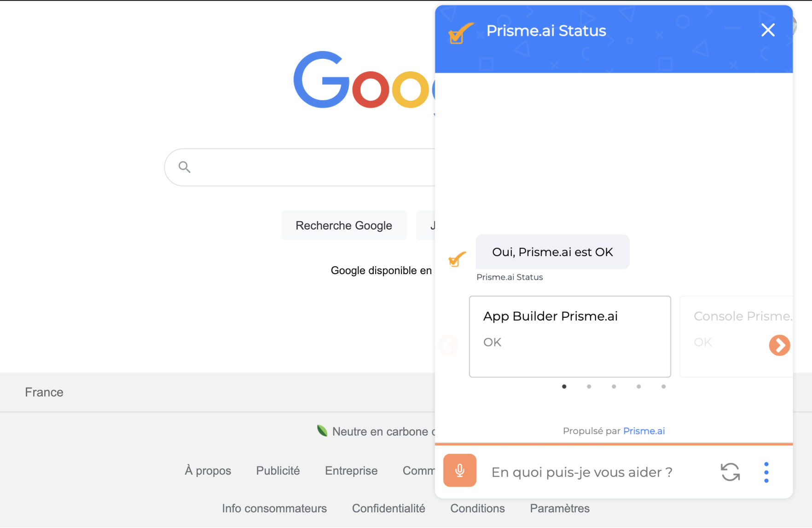Click the refresh conversation icon
812x528 pixels.
coord(730,472)
